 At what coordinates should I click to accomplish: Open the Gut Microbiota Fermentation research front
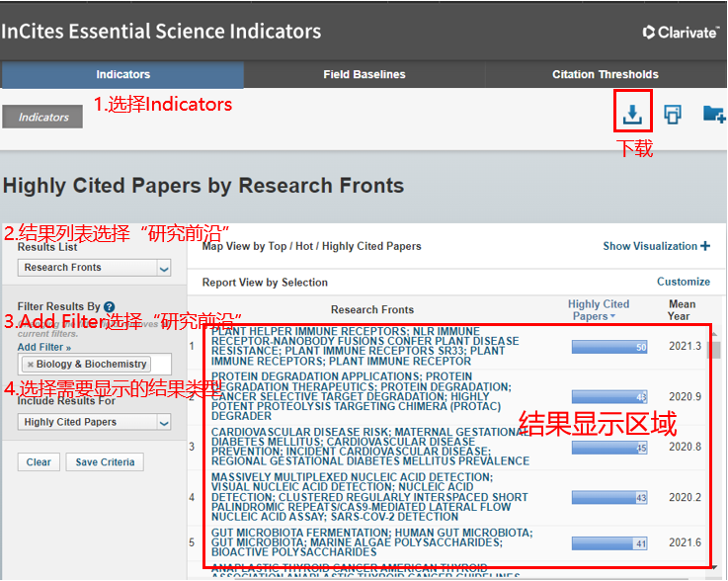(371, 542)
